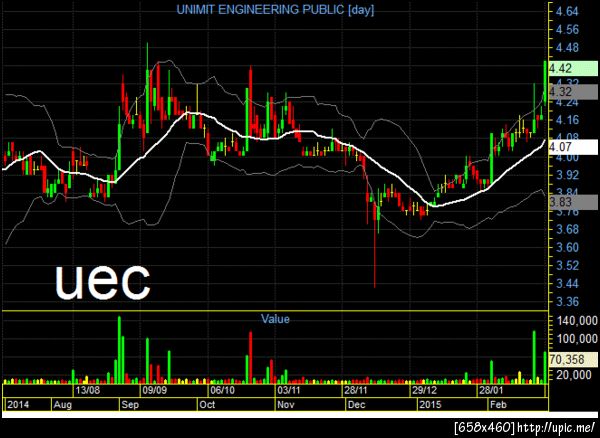Screen dimensions: 600x438
Task: Click the 3.60 price axis label
Action: (x=567, y=247)
